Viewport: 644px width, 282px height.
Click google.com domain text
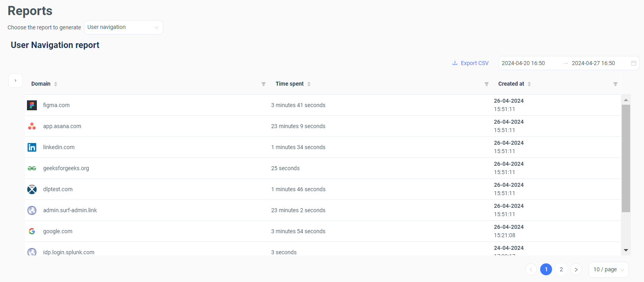pos(58,231)
